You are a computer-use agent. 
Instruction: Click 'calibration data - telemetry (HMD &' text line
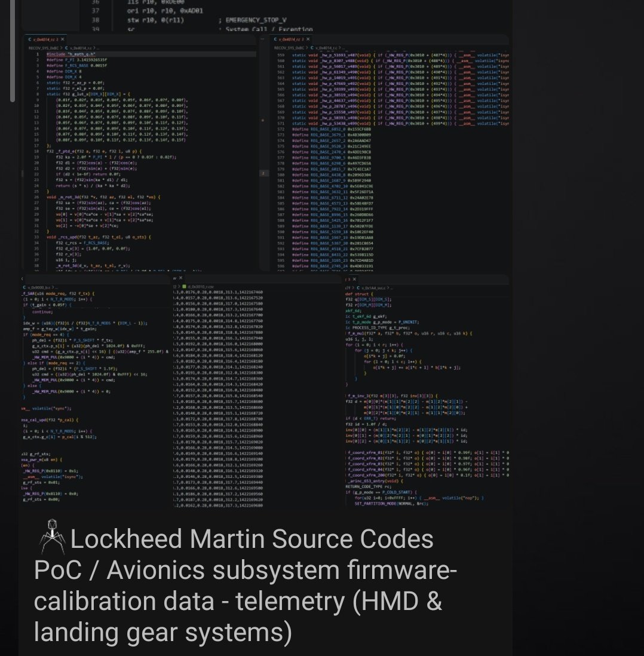coord(238,601)
